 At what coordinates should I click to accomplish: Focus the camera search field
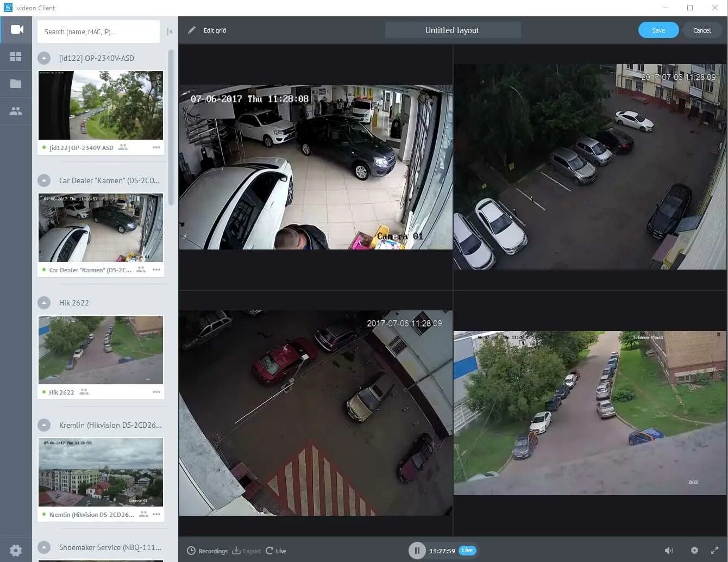[x=98, y=32]
